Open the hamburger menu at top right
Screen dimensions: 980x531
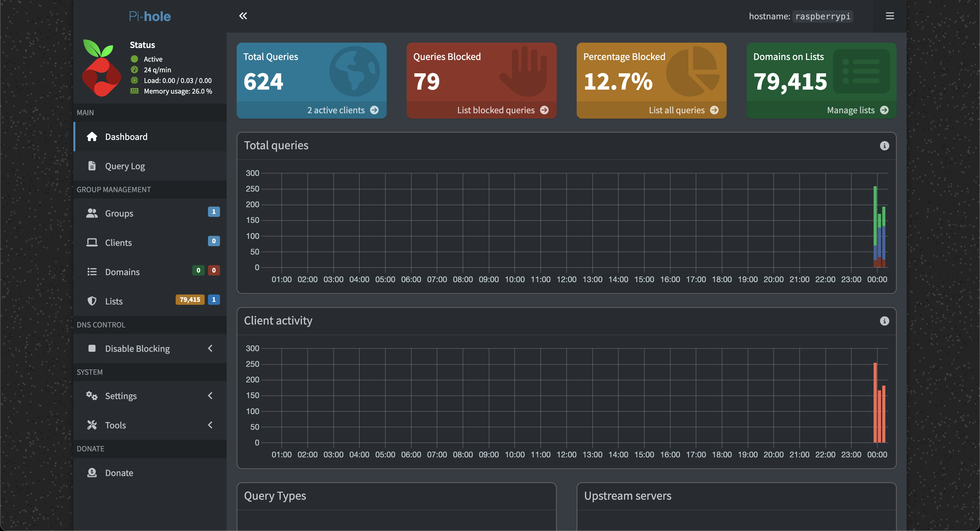(889, 16)
